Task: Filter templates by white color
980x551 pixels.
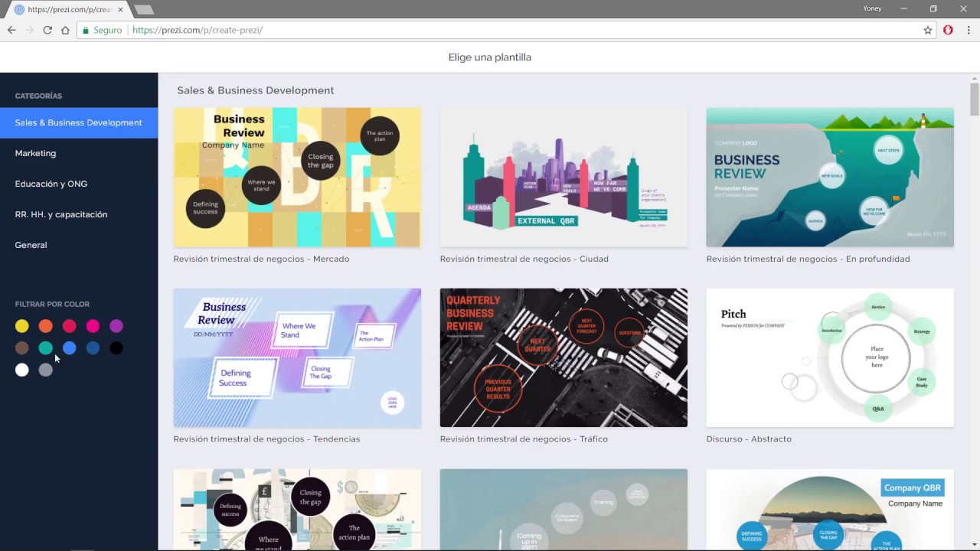Action: pos(22,370)
